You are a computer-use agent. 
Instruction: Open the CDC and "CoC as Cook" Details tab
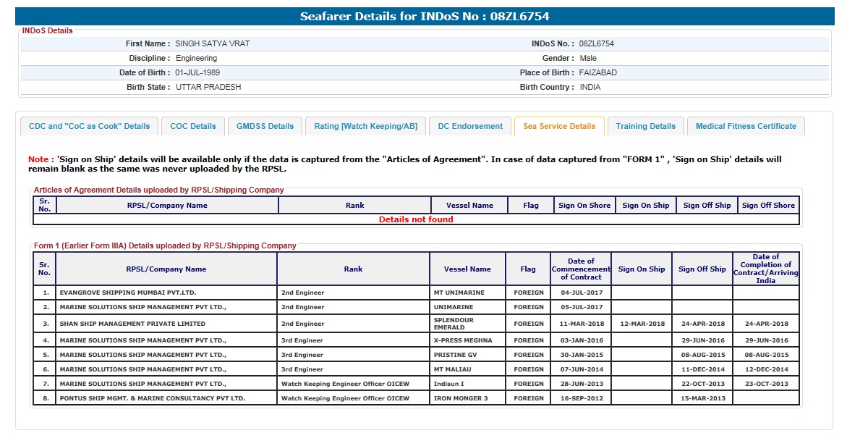tap(89, 126)
